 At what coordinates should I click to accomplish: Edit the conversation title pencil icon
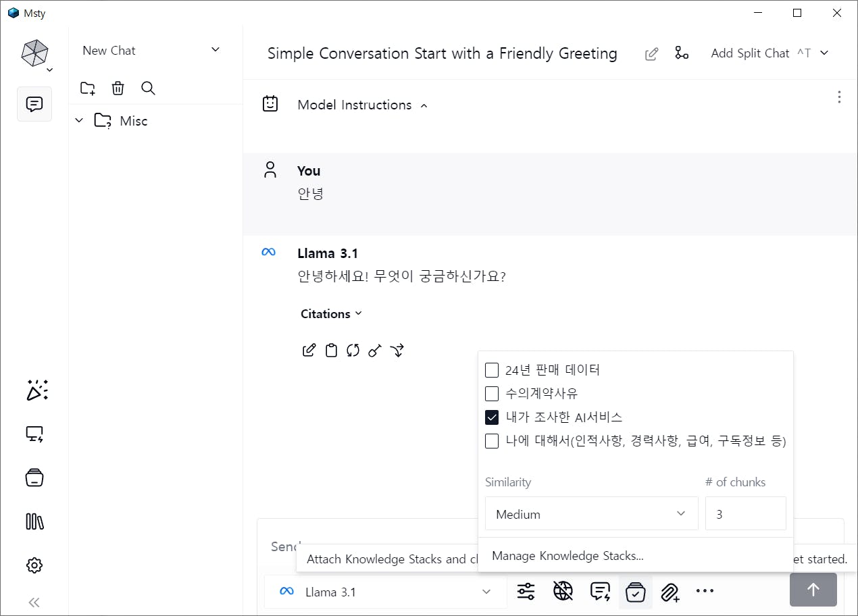651,54
